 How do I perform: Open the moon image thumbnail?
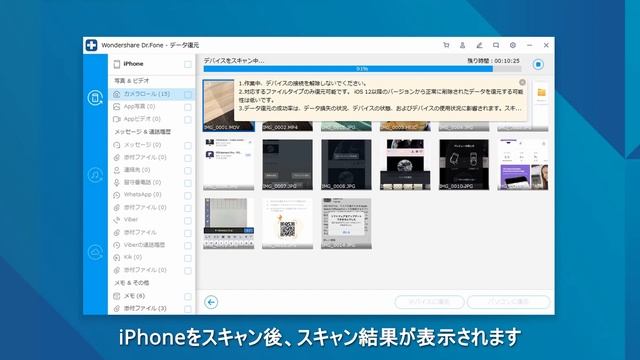(405, 164)
